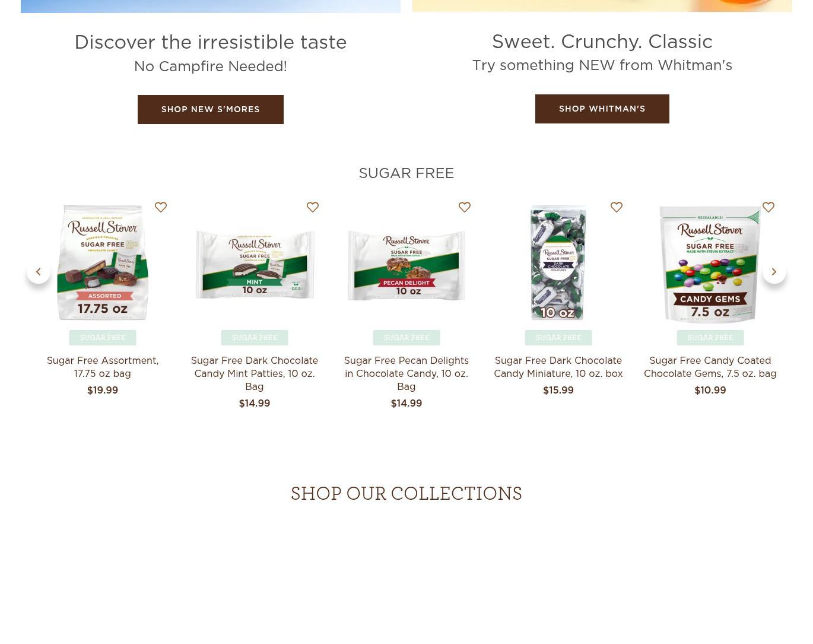
Task: Click Shop Whitman's button
Action: point(602,109)
